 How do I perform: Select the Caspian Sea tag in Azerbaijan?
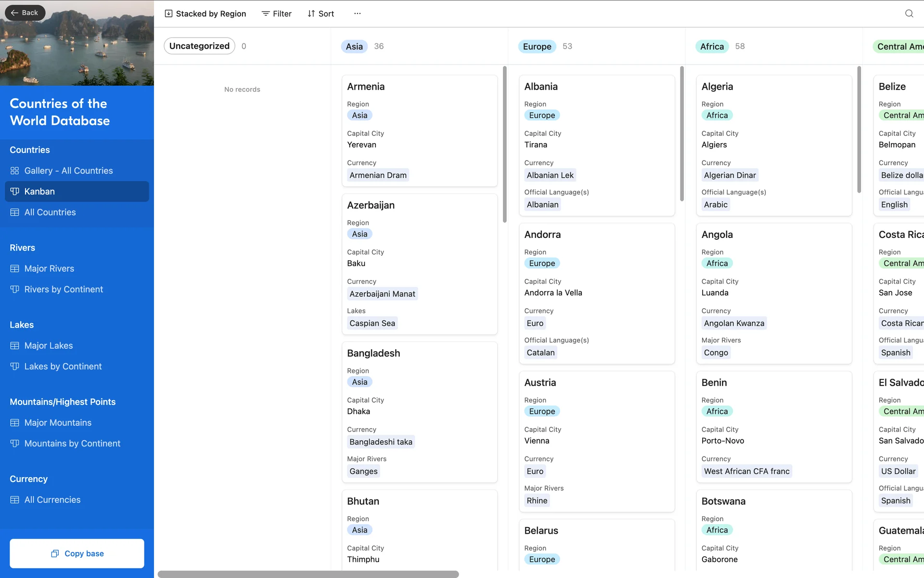pos(372,323)
